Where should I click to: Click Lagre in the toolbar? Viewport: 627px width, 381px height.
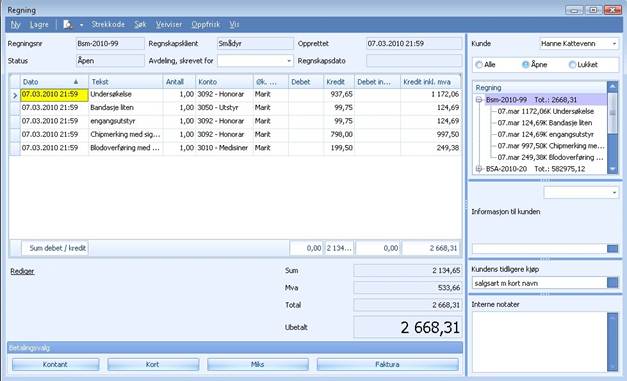(39, 24)
